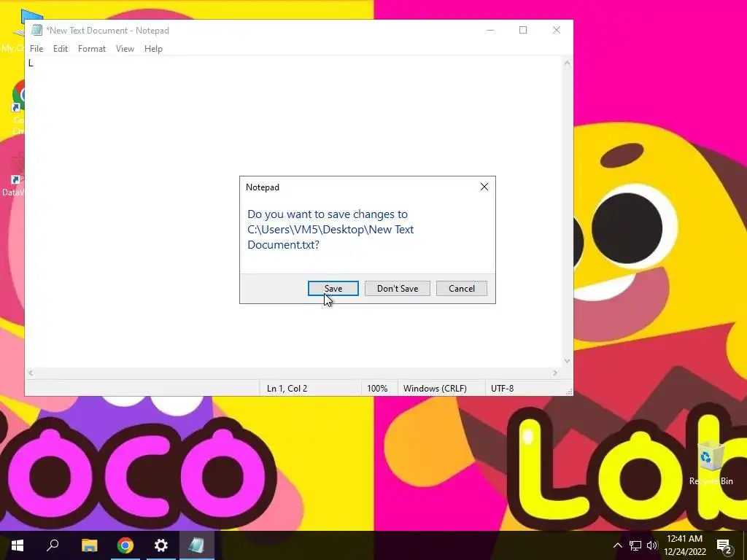Open File Explorer from the taskbar
Viewport: 747px width, 560px height.
pyautogui.click(x=89, y=545)
